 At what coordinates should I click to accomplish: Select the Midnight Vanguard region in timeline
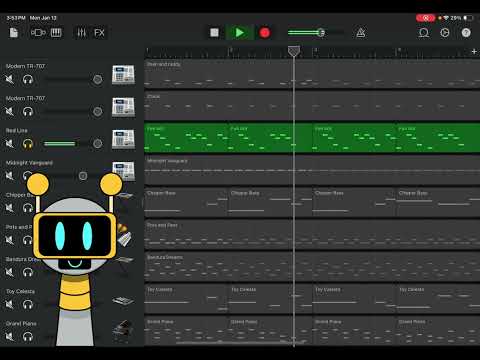pos(312,170)
